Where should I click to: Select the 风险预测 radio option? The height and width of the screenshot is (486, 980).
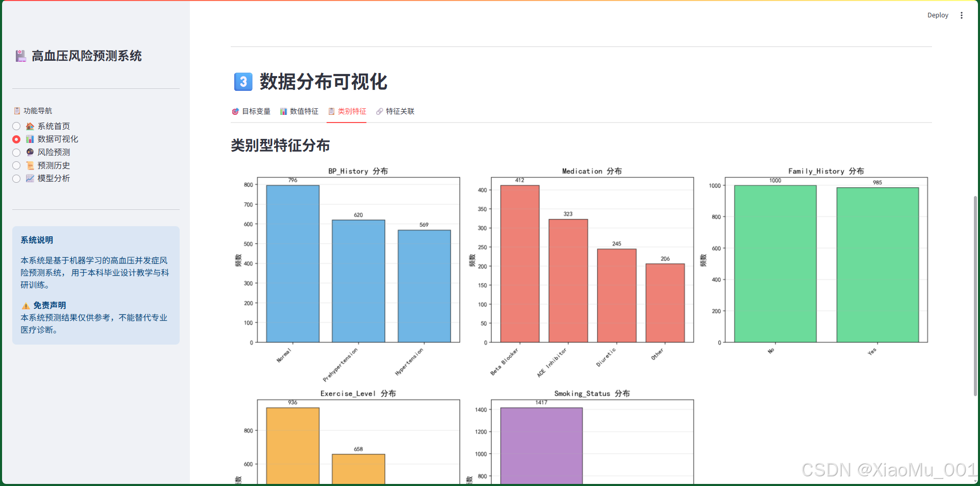pos(16,152)
